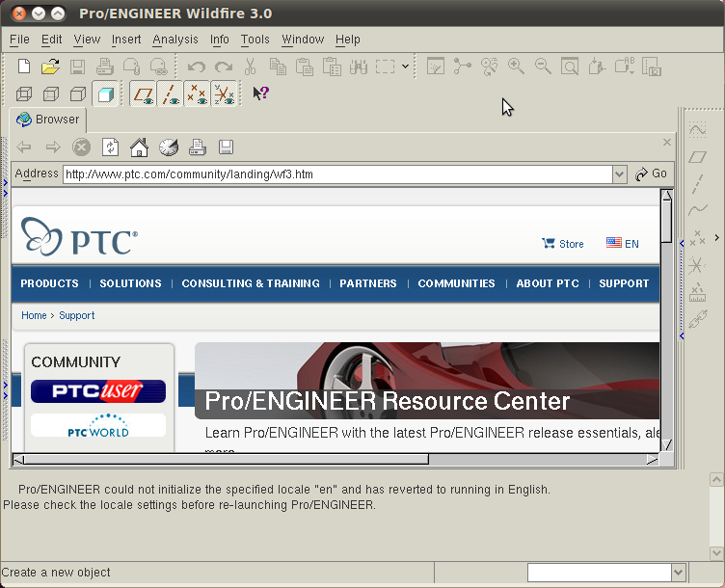725x588 pixels.
Task: Close the browser panel with X
Action: (x=667, y=143)
